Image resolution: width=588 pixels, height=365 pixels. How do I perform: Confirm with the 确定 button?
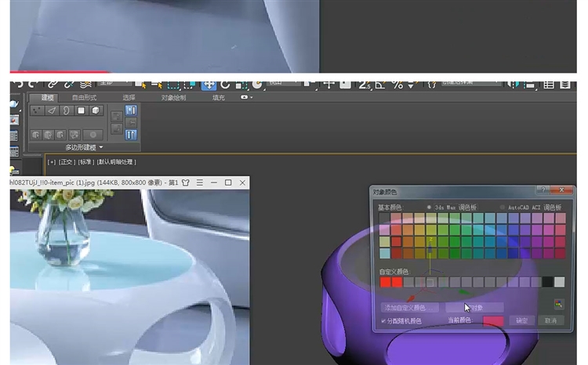pyautogui.click(x=521, y=321)
